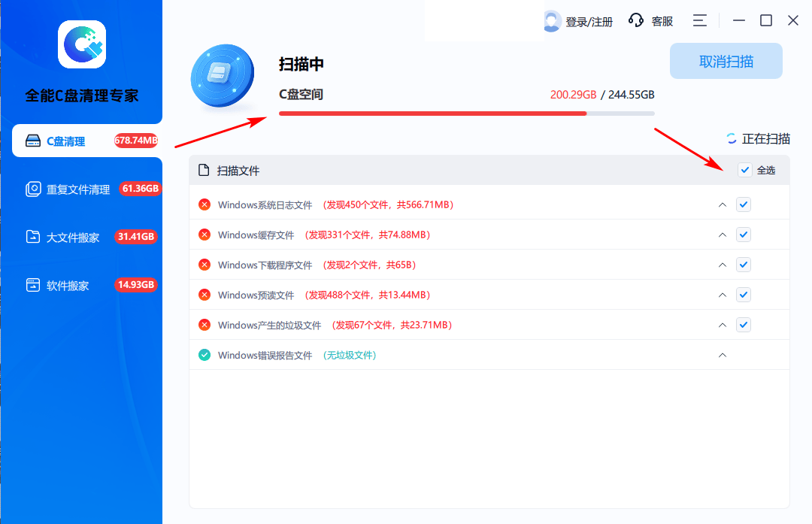The width and height of the screenshot is (812, 524).
Task: Open the 大文件搬家 sidebar tab
Action: point(73,238)
